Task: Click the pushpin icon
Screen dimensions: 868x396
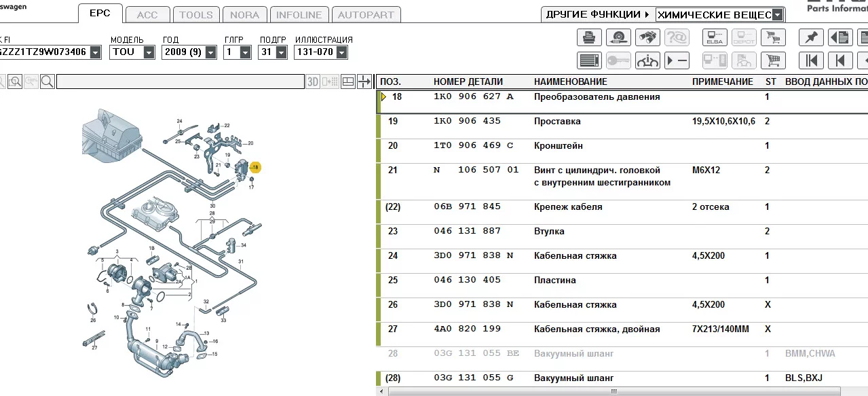Action: point(811,37)
